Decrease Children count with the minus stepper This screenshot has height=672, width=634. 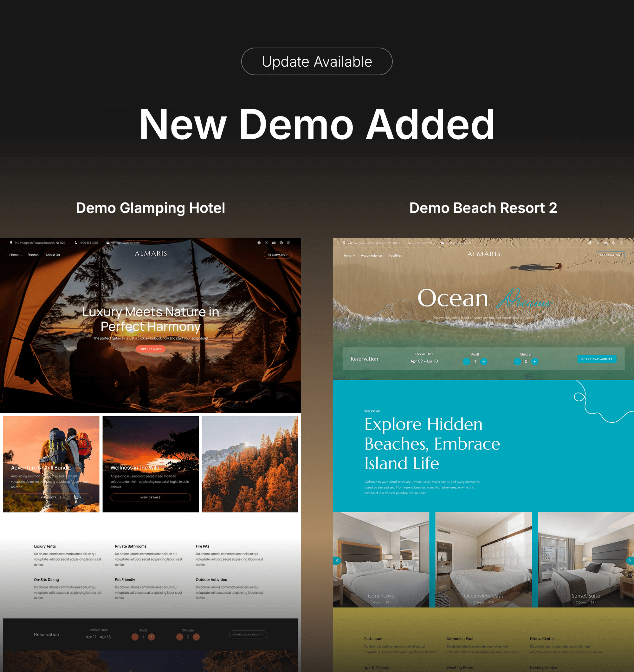tap(517, 361)
